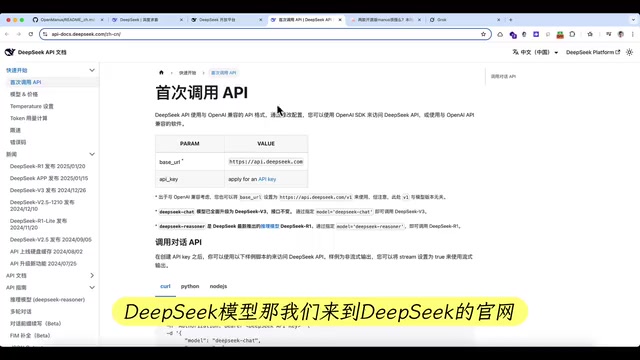Open Temperature 设置 in the sidebar
This screenshot has width=640, height=360.
[31, 106]
